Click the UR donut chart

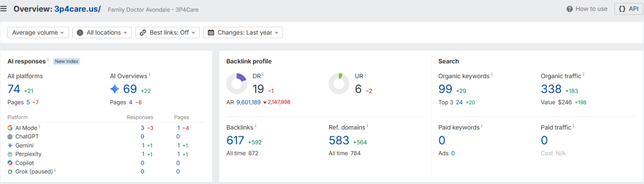[339, 84]
